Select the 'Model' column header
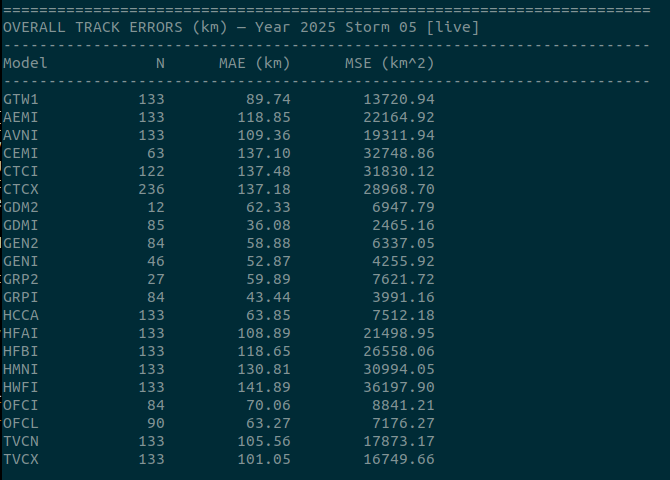The image size is (670, 480). (x=25, y=63)
